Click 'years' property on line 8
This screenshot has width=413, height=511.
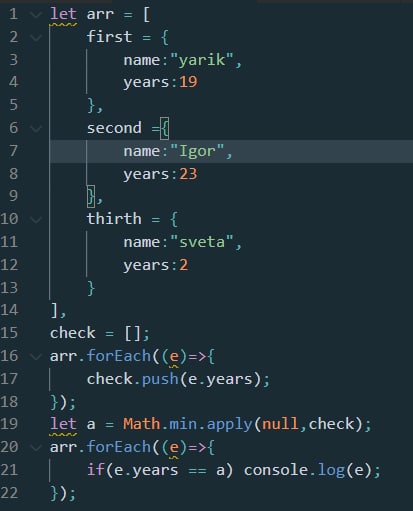tap(146, 175)
